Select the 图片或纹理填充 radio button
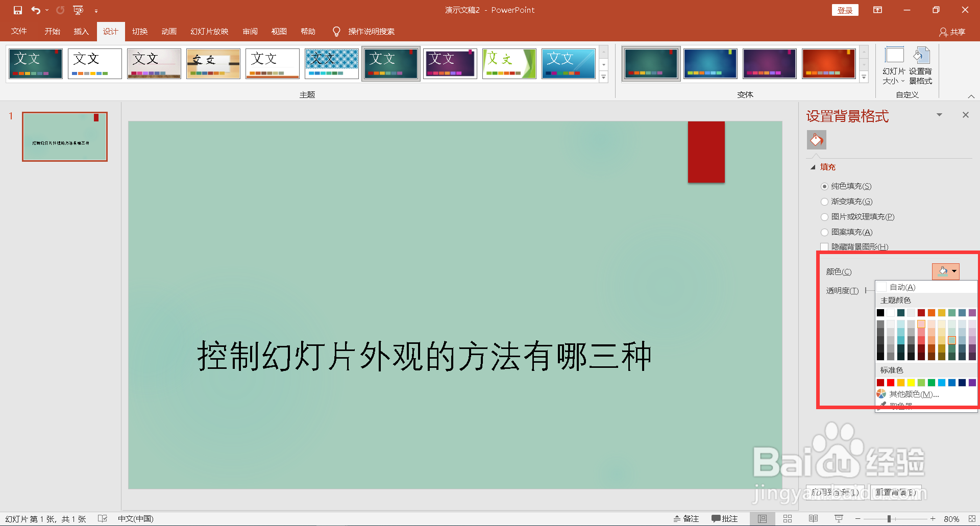 825,216
